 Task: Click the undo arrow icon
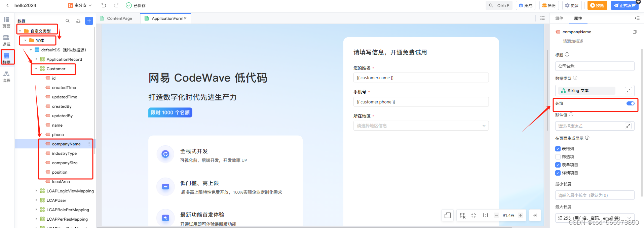(x=104, y=5)
